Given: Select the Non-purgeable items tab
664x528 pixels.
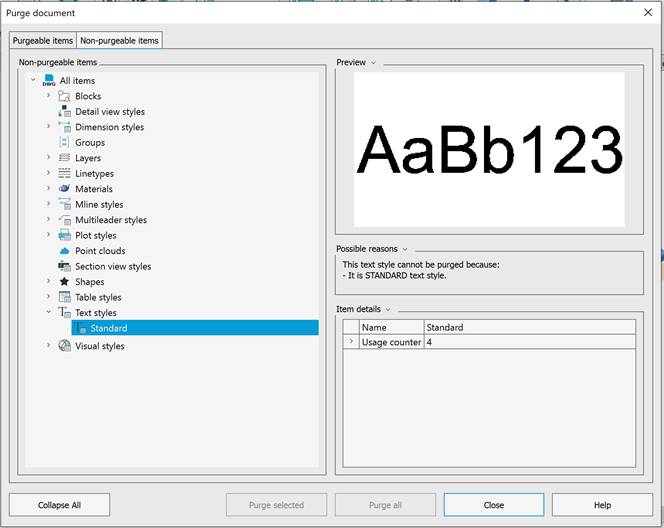Looking at the screenshot, I should tap(119, 41).
